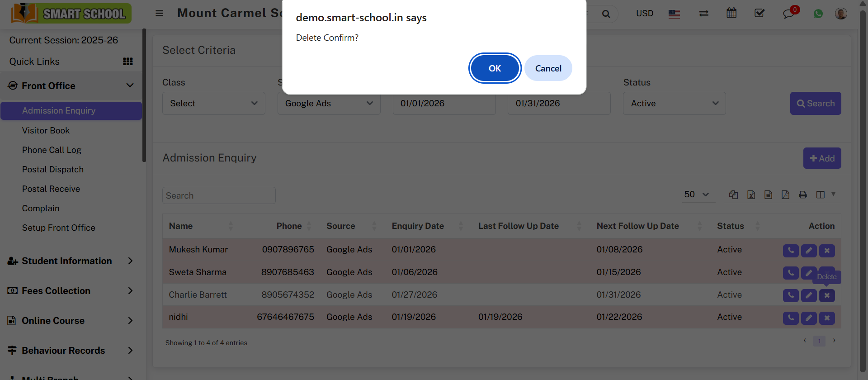Open the Class select dropdown
This screenshot has height=380, width=868.
[x=213, y=104]
